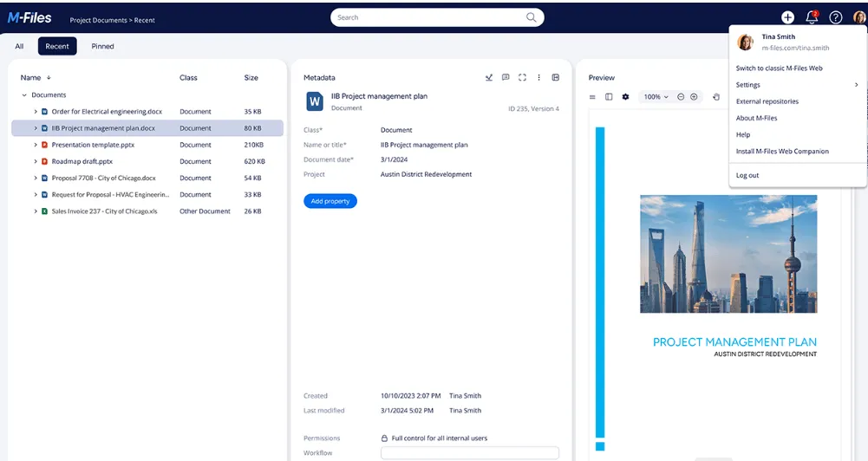The image size is (868, 461).
Task: Expand Proposal 7708 - City of Chicago row
Action: tap(36, 178)
